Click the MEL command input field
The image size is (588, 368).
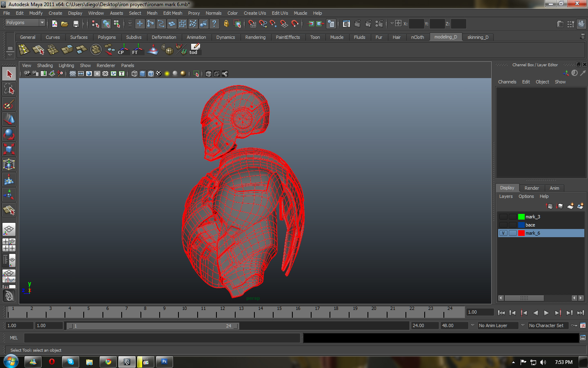click(x=162, y=338)
